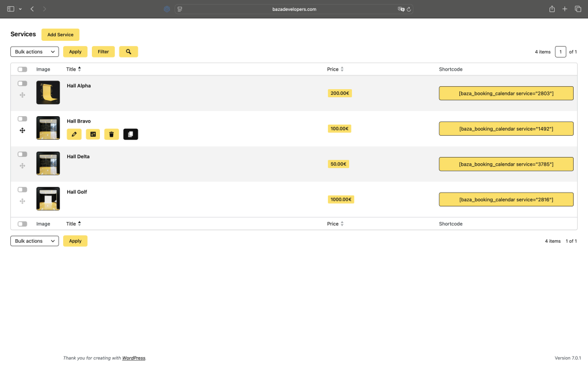588x368 pixels.
Task: Toggle select switch for Hall Delta
Action: (x=22, y=154)
